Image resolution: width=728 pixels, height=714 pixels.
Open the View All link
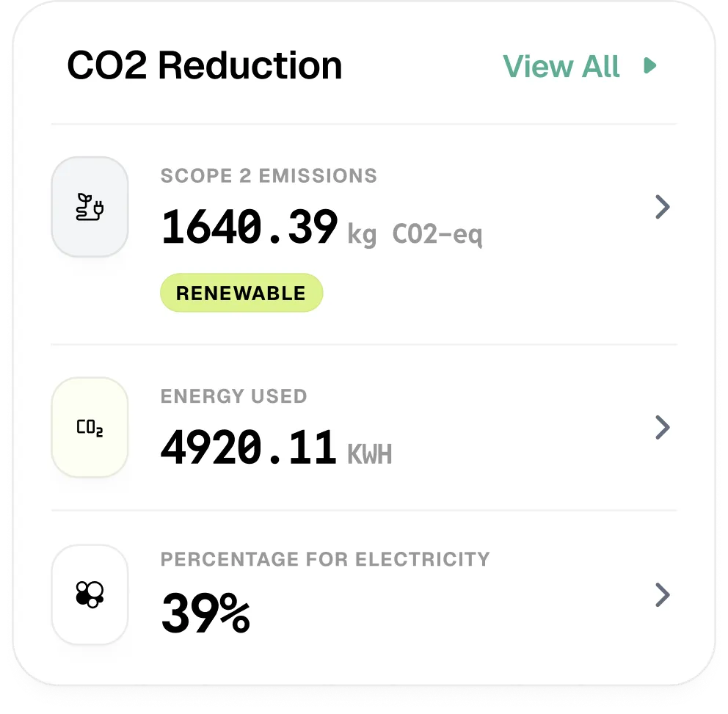point(561,66)
